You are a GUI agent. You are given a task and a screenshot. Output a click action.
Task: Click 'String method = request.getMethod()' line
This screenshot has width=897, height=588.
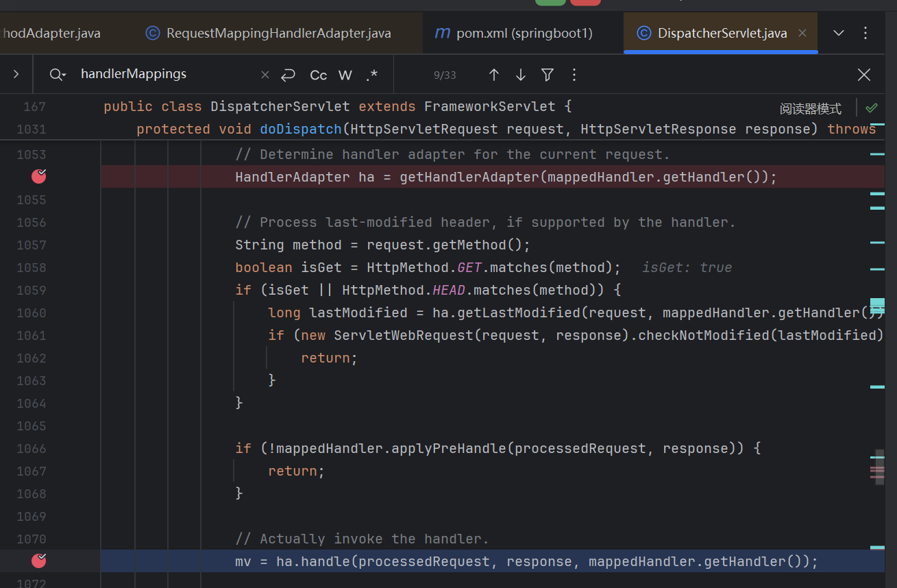click(x=383, y=245)
